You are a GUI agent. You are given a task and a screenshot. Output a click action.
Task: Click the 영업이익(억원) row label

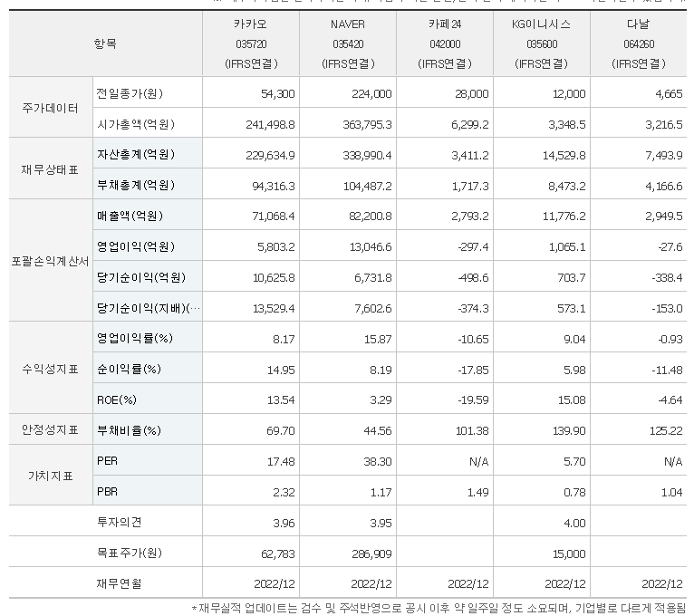coord(136,246)
